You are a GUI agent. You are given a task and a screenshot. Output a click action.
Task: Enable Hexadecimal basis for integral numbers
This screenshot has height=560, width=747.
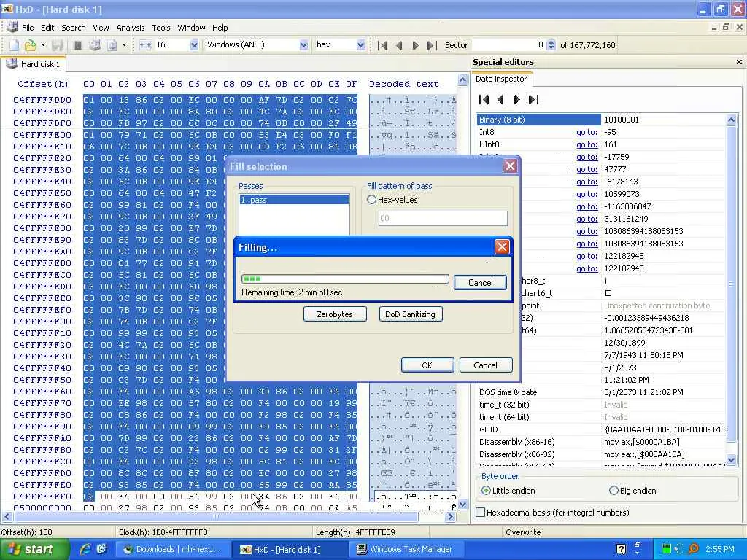(x=481, y=513)
